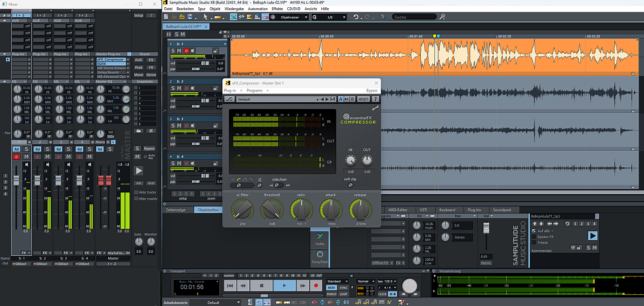Click the compressor RESET button
The width and height of the screenshot is (644, 306).
363,99
